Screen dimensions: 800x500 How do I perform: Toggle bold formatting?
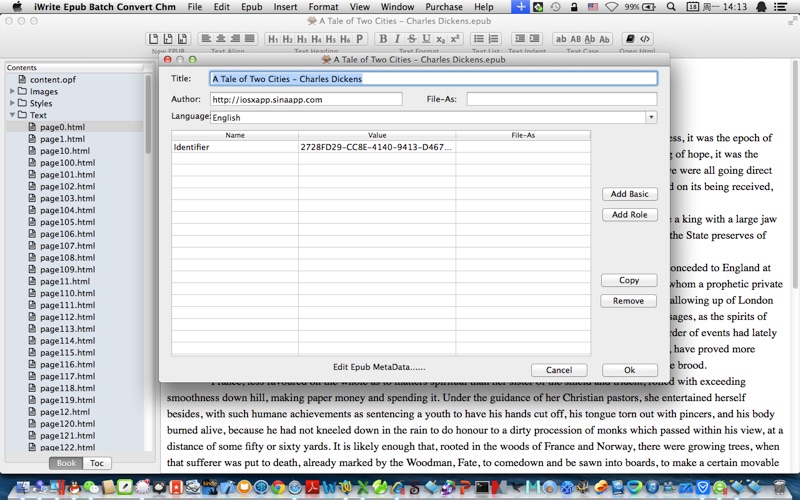point(383,39)
